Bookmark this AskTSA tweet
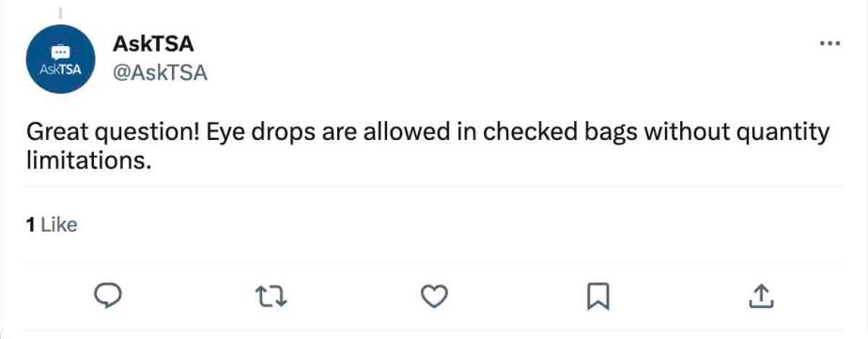This screenshot has height=339, width=868. click(x=597, y=297)
